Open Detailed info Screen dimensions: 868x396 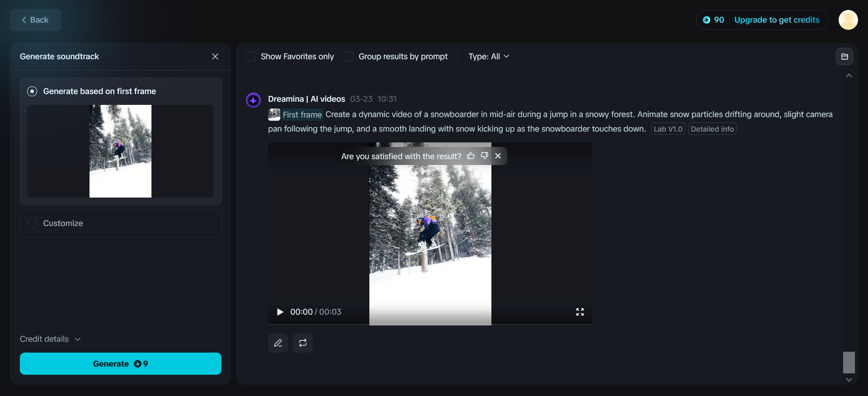click(712, 129)
